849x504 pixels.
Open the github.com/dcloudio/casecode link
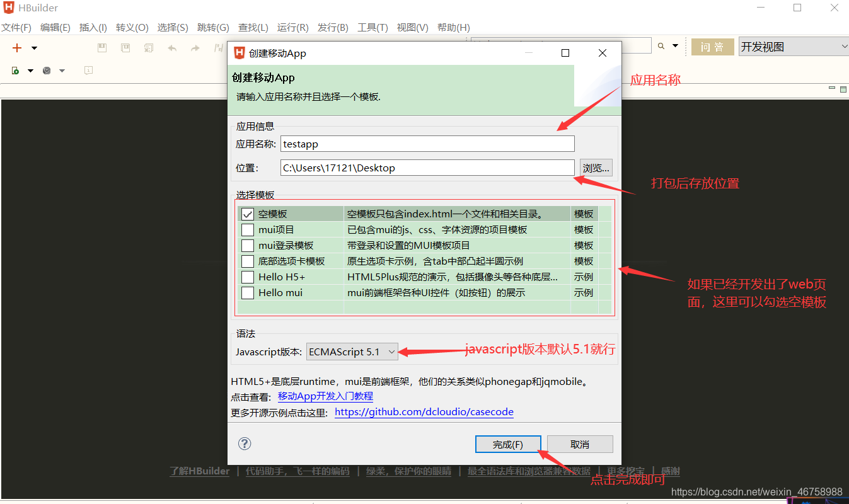point(424,412)
